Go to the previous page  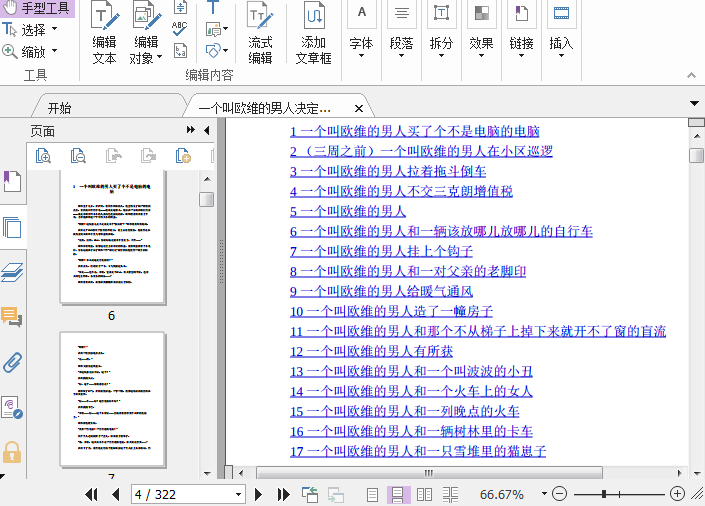(x=116, y=495)
